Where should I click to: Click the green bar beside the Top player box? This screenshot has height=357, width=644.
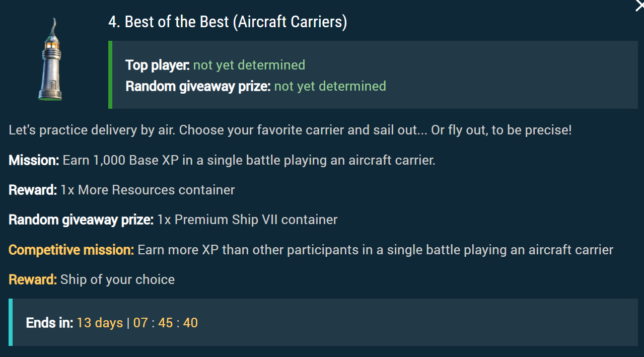tap(110, 75)
